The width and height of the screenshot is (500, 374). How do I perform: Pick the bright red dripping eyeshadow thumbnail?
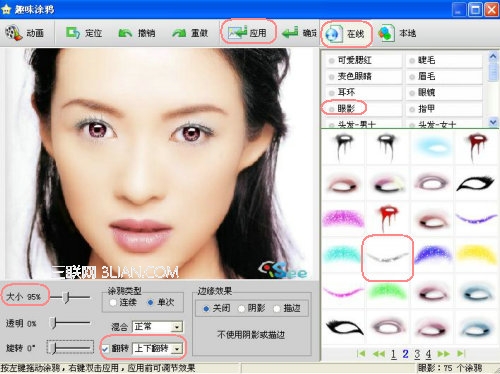(387, 218)
